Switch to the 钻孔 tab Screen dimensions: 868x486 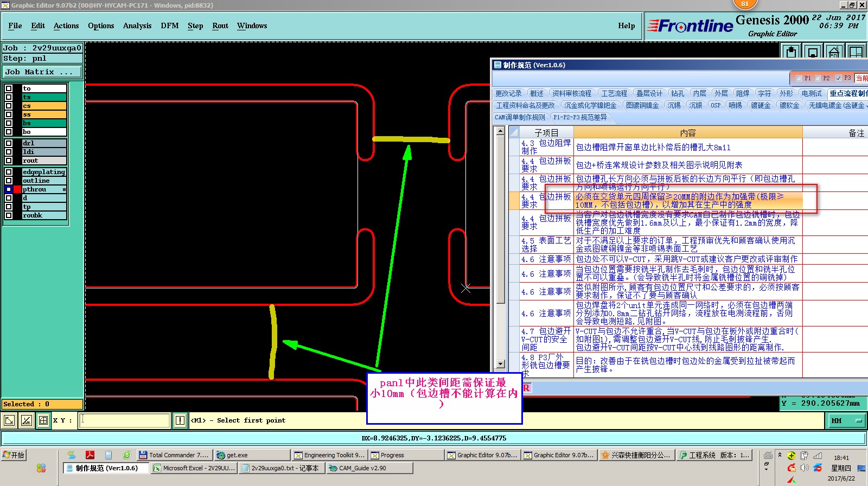click(678, 93)
